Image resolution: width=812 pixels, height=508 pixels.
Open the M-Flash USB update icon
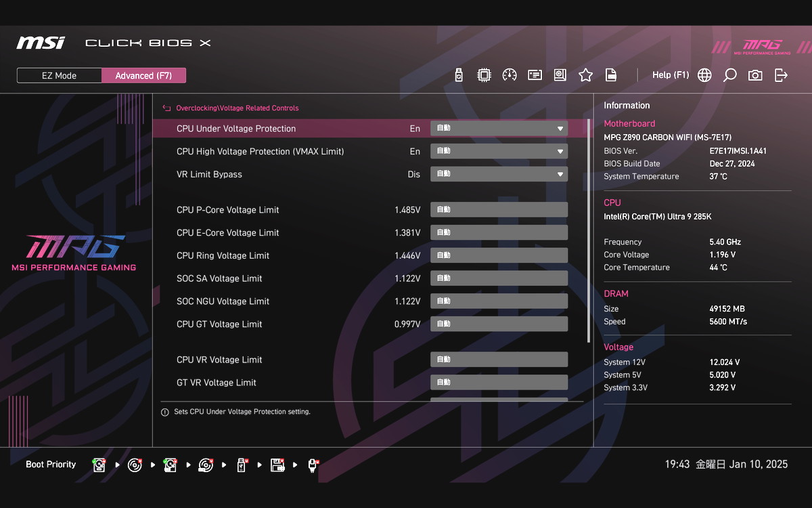pyautogui.click(x=459, y=75)
